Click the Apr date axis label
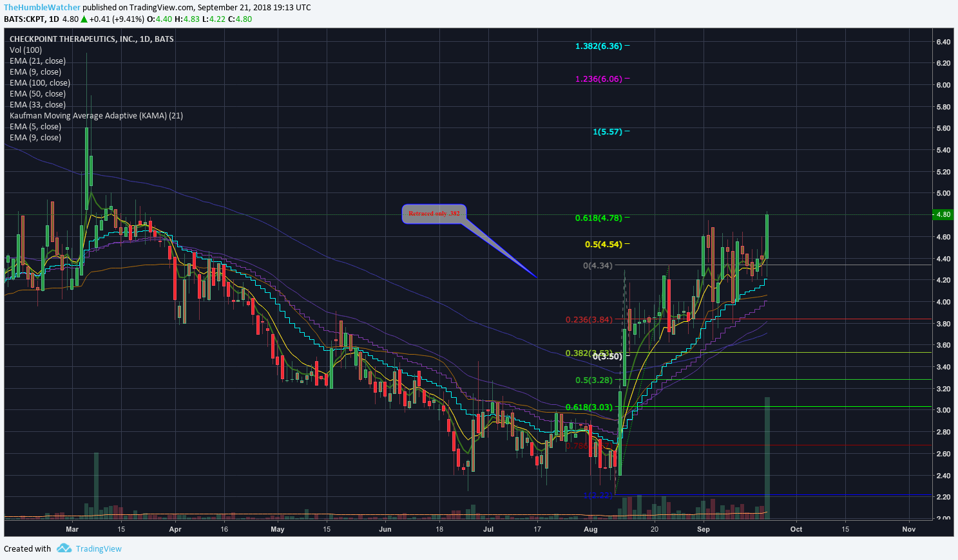Viewport: 958px width, 560px height. (x=175, y=530)
